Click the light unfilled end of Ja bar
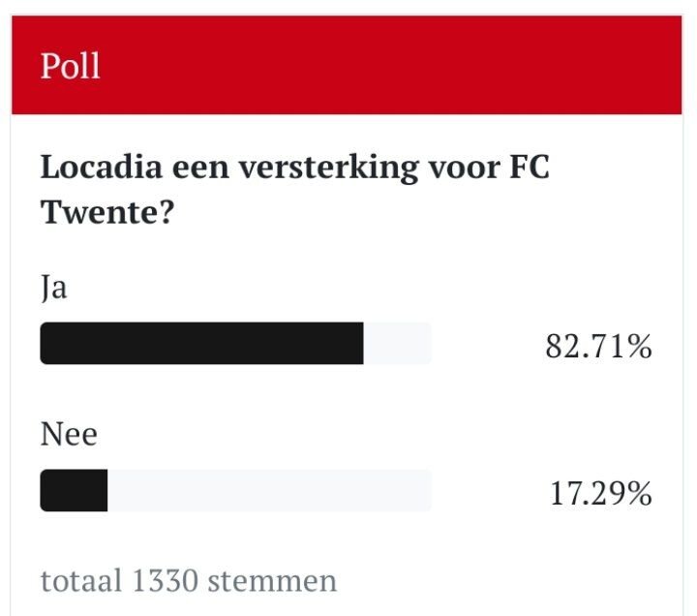This screenshot has width=697, height=616. (x=397, y=344)
